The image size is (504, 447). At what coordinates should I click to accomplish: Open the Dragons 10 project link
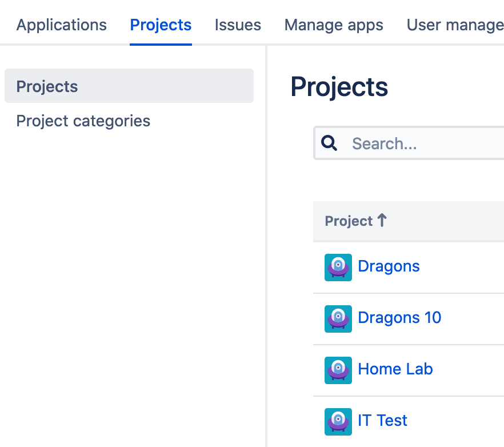coord(399,318)
